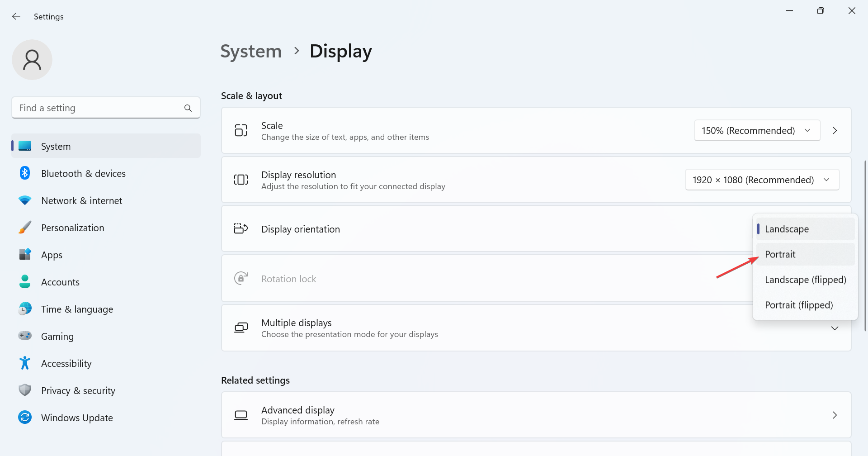
Task: Click in the Find a setting box
Action: click(x=106, y=108)
